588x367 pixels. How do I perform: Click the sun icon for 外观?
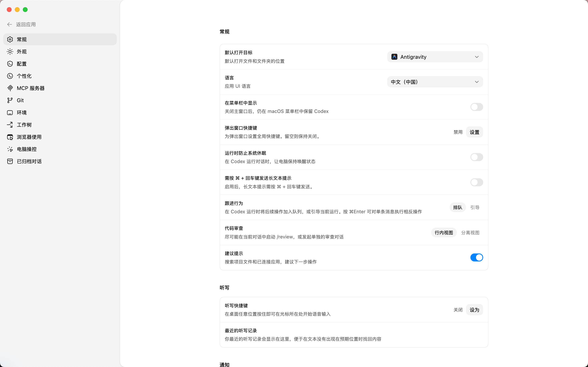click(10, 51)
